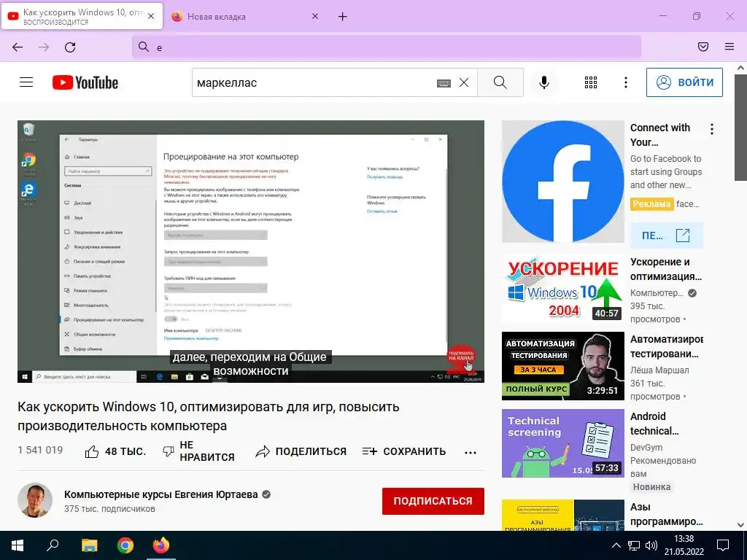Open the Автоматизация тестирования thumbnail
This screenshot has width=747, height=560.
[x=562, y=366]
